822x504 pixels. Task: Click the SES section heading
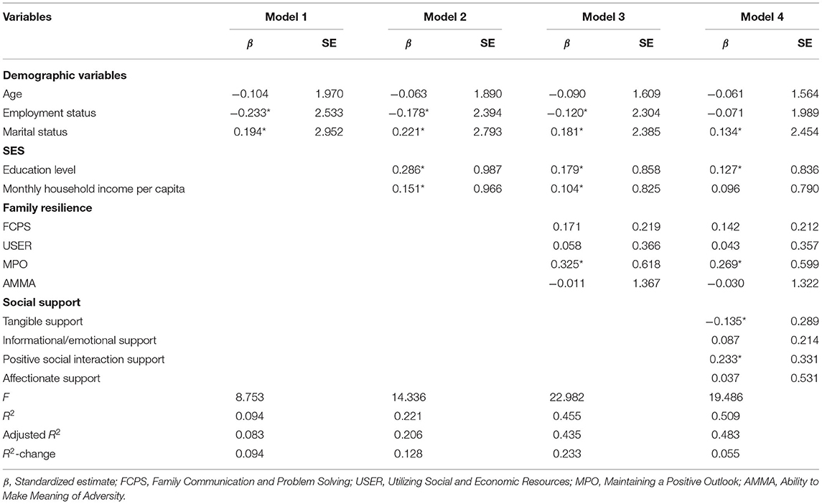click(14, 151)
